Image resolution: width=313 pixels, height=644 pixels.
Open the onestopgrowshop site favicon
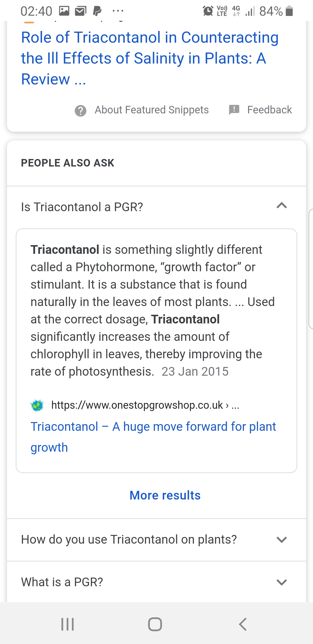tap(37, 405)
